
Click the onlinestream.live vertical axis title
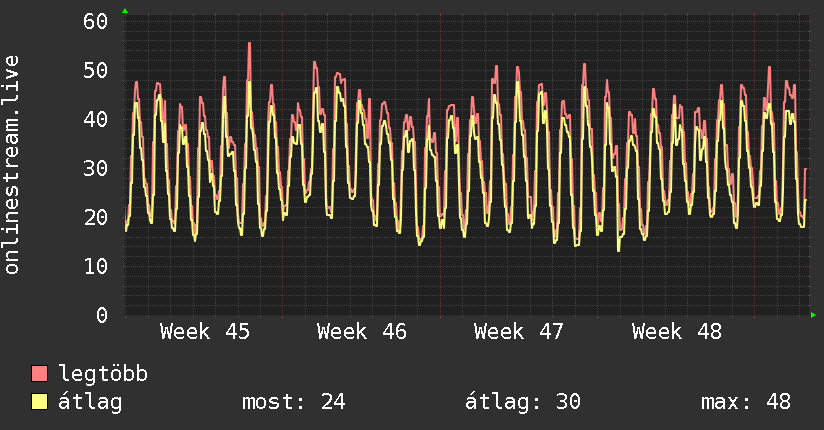[x=11, y=165]
